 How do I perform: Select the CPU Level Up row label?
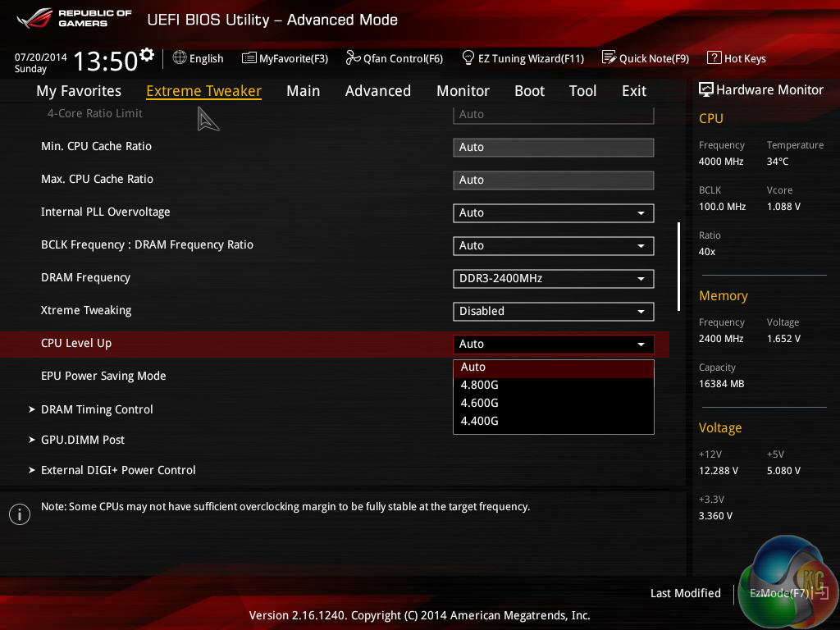pyautogui.click(x=76, y=344)
